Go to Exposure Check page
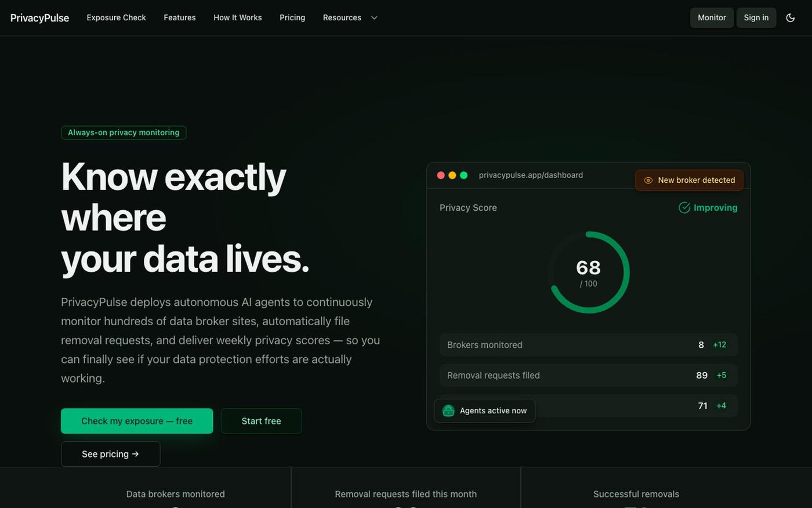 pyautogui.click(x=116, y=17)
